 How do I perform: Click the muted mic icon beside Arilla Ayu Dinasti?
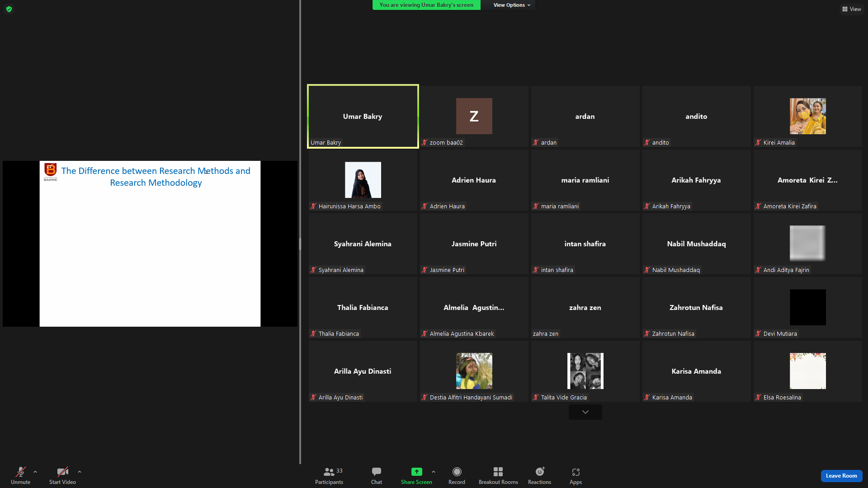pos(313,398)
